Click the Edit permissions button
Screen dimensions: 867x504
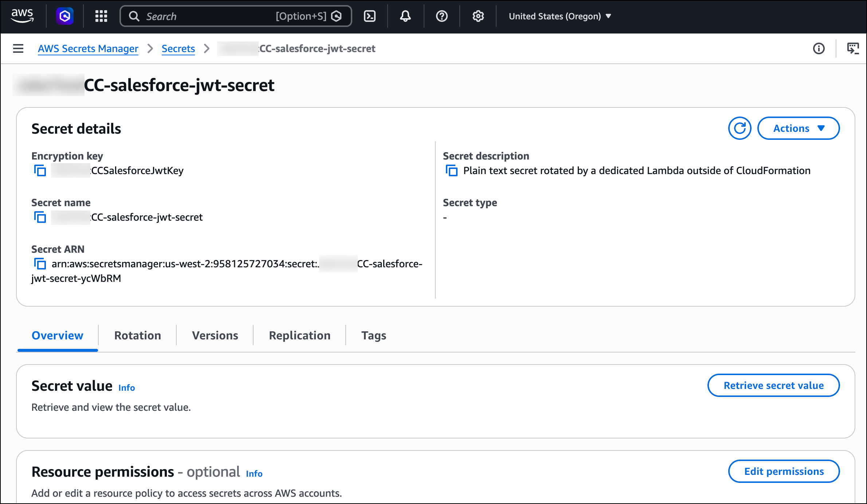(x=784, y=471)
